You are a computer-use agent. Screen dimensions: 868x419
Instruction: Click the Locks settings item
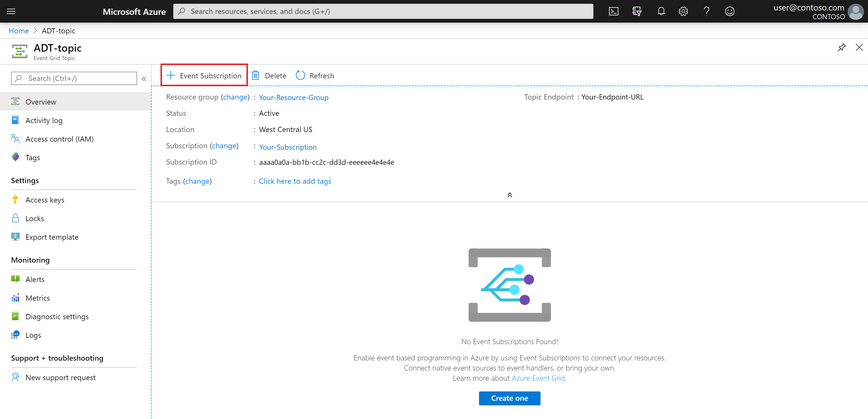(x=35, y=218)
